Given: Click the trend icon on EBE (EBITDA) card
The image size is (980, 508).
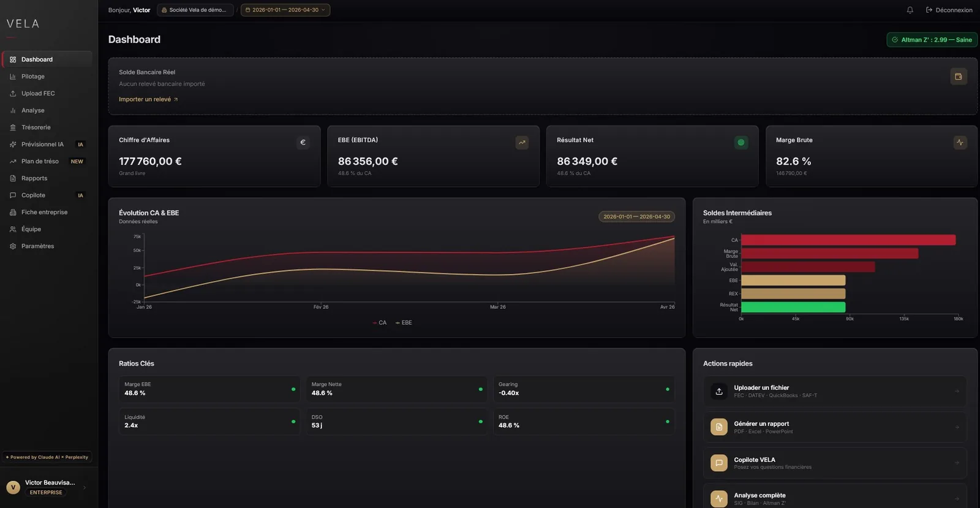Looking at the screenshot, I should pyautogui.click(x=522, y=143).
